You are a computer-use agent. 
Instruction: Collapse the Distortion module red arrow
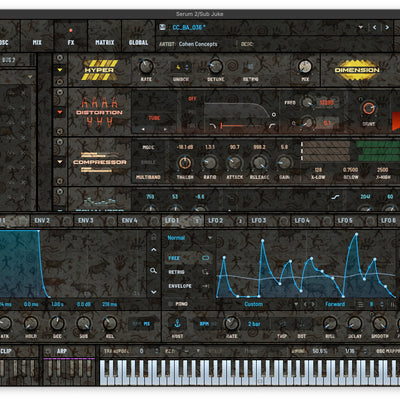60,112
